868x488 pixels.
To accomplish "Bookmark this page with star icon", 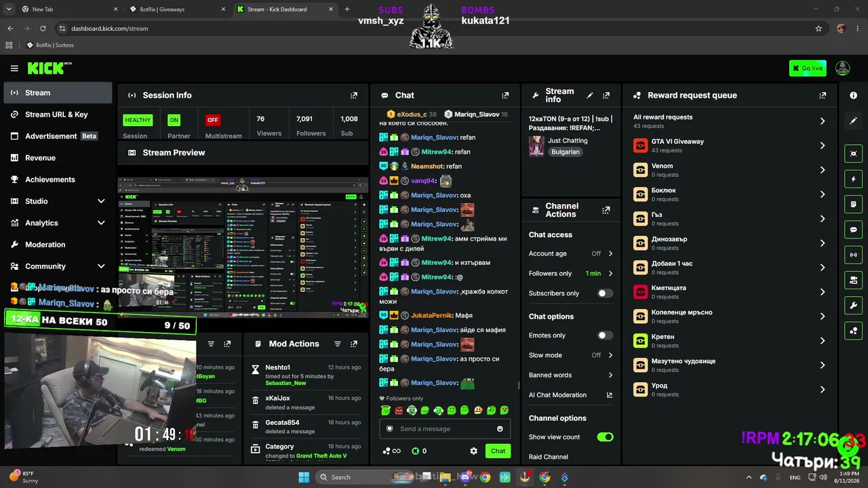I will (818, 28).
